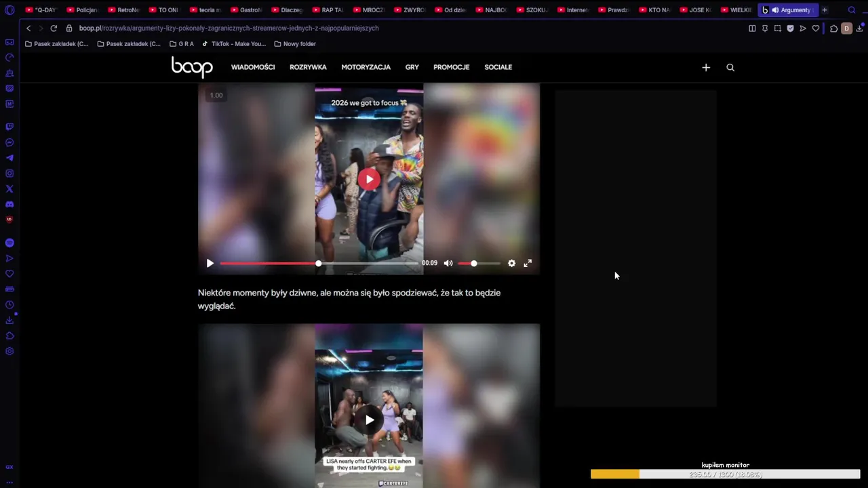Open ROZRYWKA menu section
Viewport: 868px width, 488px height.
[308, 67]
